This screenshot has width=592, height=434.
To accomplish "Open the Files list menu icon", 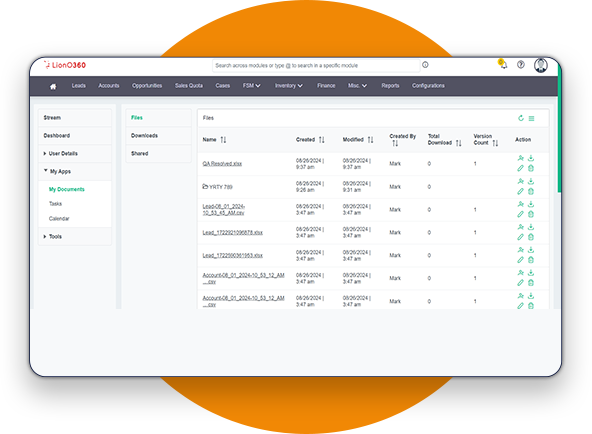I will [532, 119].
